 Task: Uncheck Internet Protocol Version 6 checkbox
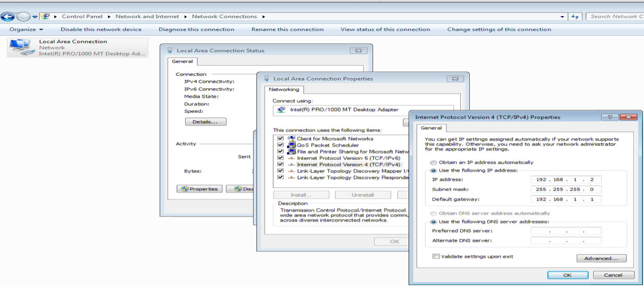tap(281, 158)
